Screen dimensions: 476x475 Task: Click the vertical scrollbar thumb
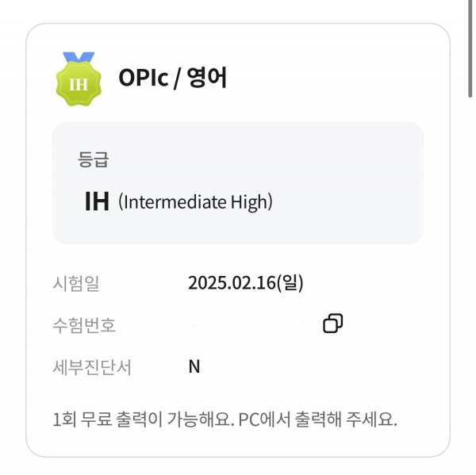470,48
